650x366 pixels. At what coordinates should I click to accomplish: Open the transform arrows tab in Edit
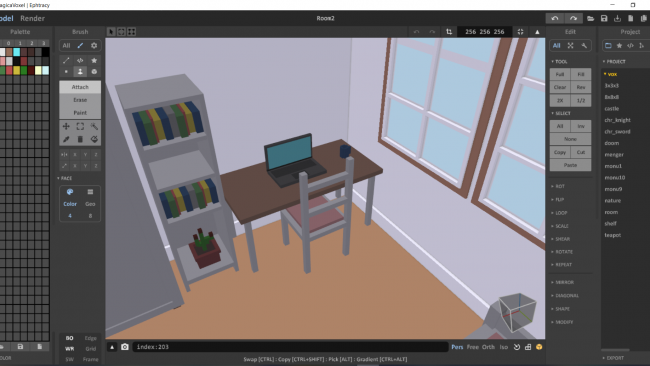pos(570,46)
